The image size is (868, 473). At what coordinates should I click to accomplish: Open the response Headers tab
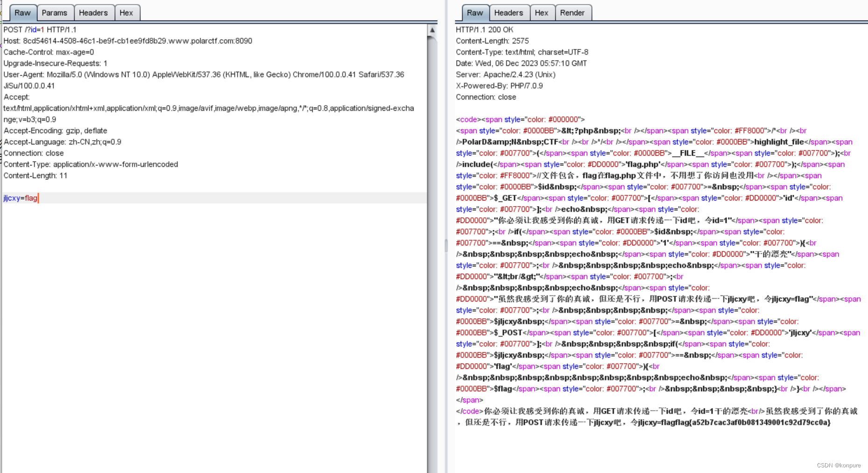point(509,13)
